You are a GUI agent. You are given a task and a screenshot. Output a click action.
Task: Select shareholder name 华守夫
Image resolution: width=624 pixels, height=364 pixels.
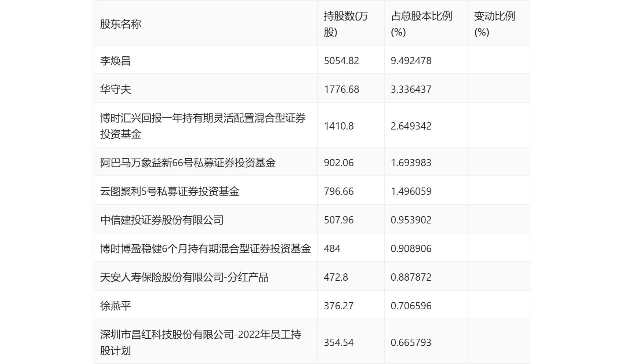(x=116, y=89)
